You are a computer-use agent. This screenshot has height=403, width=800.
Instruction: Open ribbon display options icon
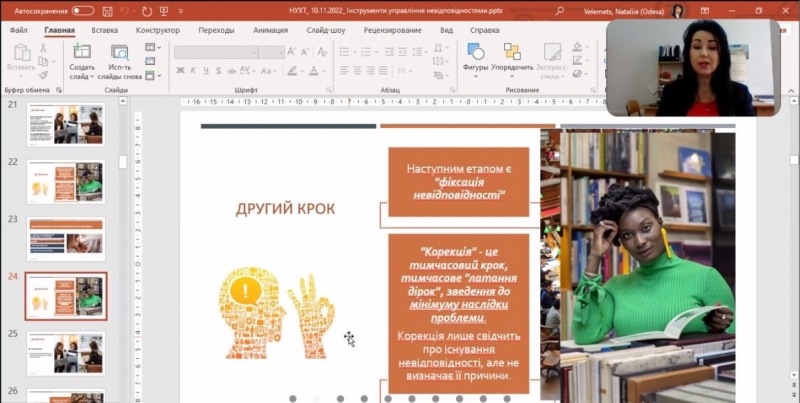(705, 11)
